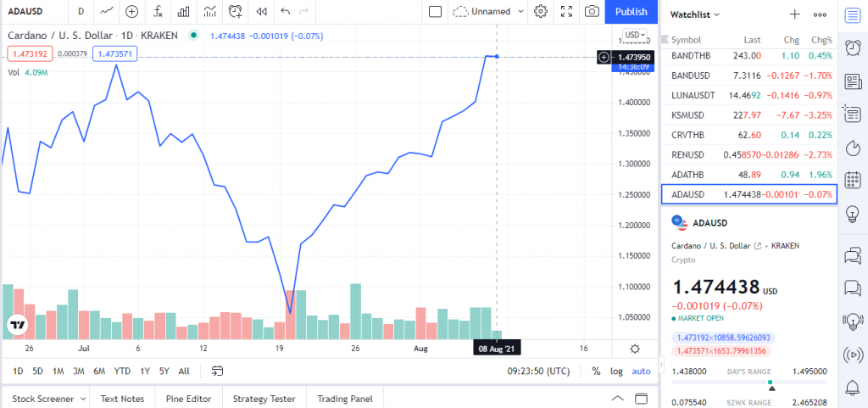Select the All date range
868x408 pixels.
coord(184,371)
